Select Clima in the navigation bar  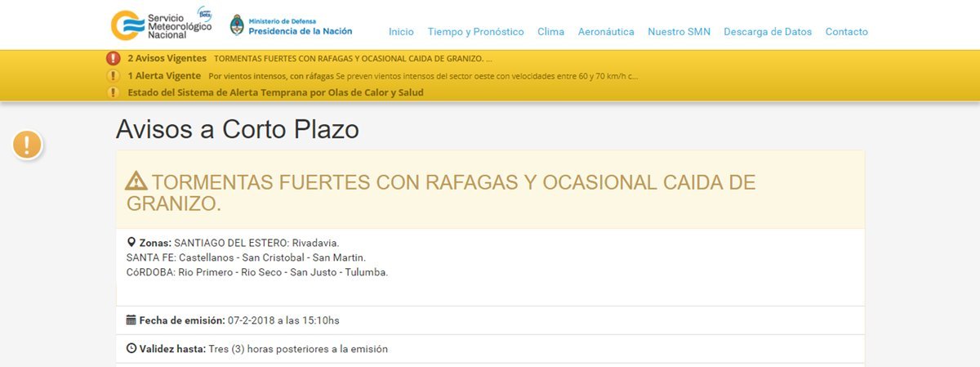click(x=550, y=32)
